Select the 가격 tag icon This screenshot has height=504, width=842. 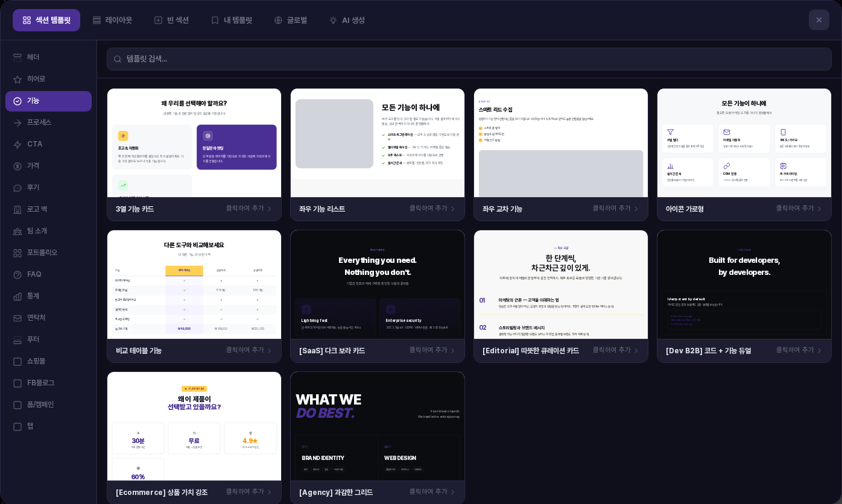17,166
